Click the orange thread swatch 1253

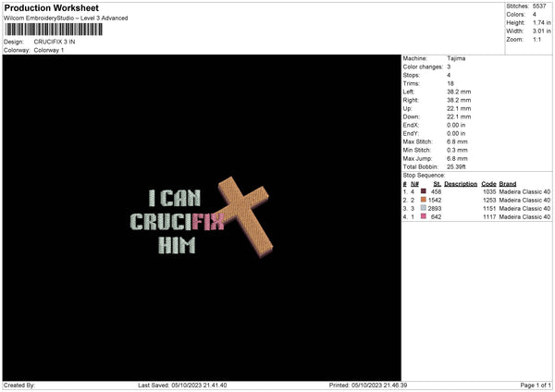423,200
